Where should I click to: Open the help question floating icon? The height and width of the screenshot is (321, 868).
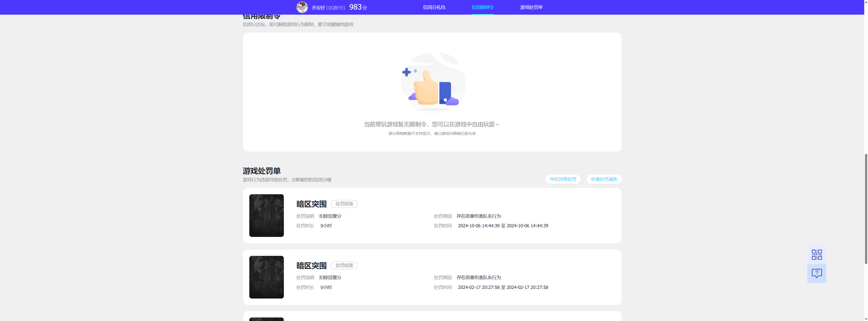click(x=817, y=274)
